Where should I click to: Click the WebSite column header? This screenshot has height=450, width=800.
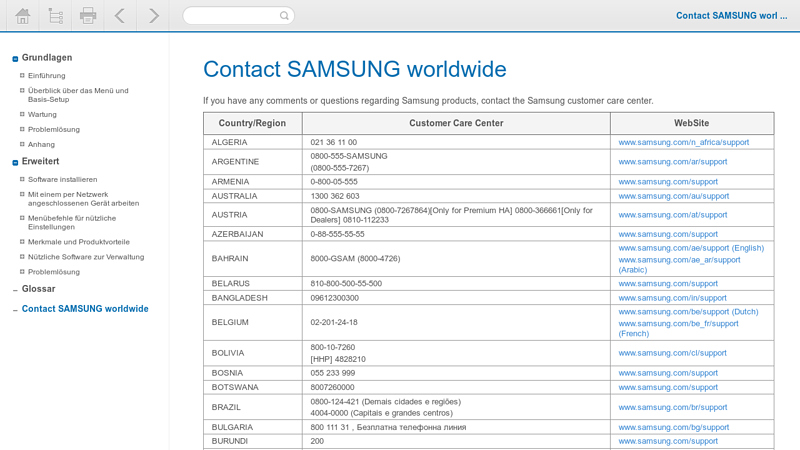pyautogui.click(x=692, y=123)
